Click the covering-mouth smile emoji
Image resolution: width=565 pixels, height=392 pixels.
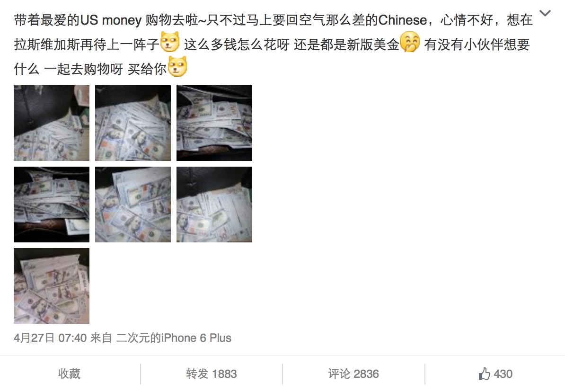[410, 42]
